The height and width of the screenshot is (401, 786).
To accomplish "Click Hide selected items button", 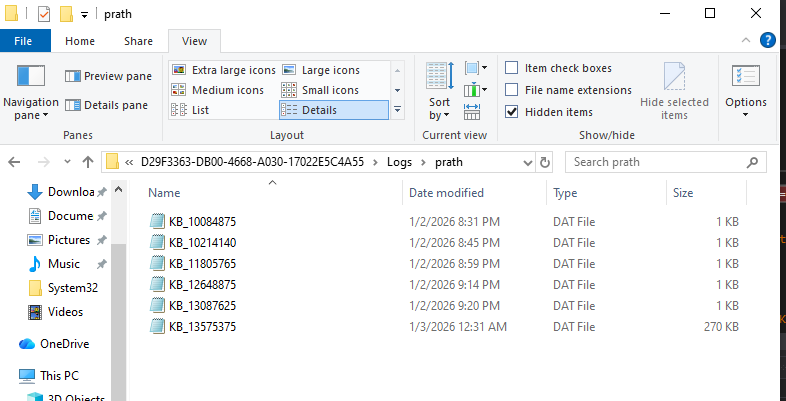I will [674, 91].
